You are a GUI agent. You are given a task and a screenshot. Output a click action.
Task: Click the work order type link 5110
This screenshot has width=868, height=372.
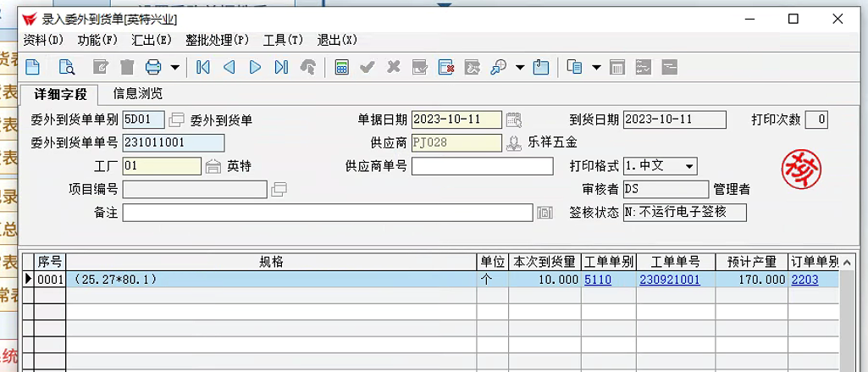(597, 280)
